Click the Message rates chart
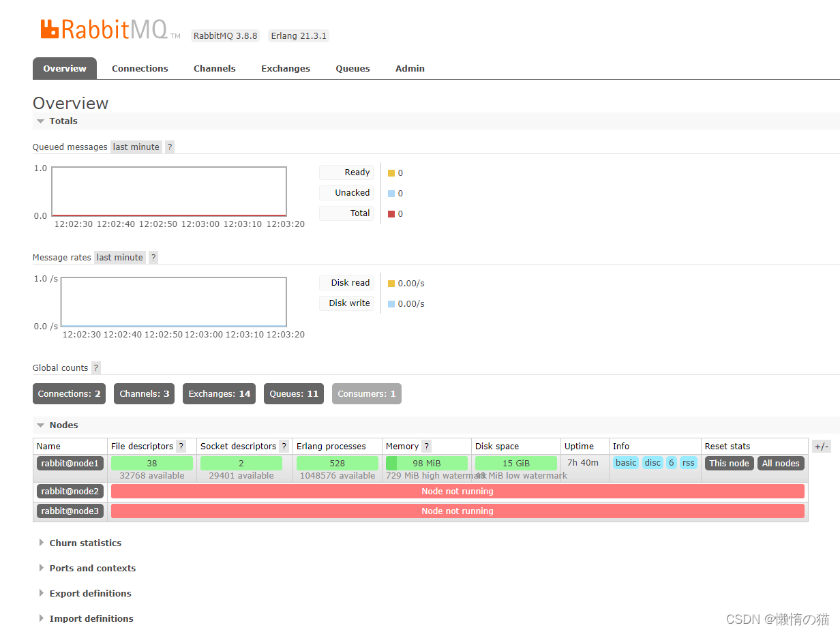Viewport: 840px width, 632px height. pos(173,302)
